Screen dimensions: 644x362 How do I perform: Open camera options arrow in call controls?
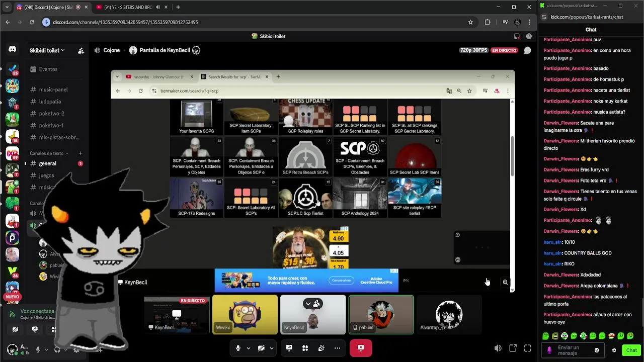(272, 348)
